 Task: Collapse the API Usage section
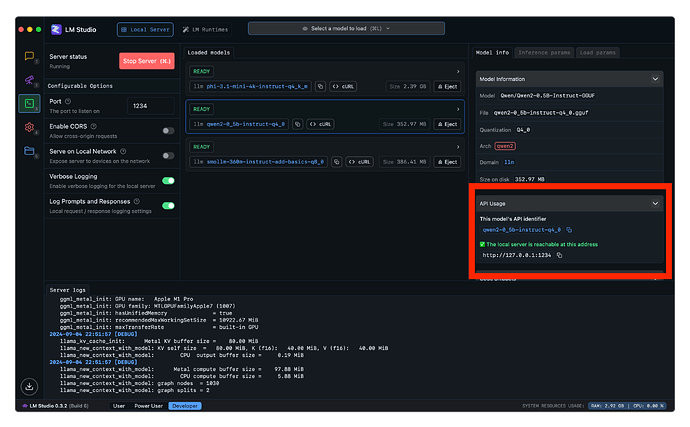655,204
